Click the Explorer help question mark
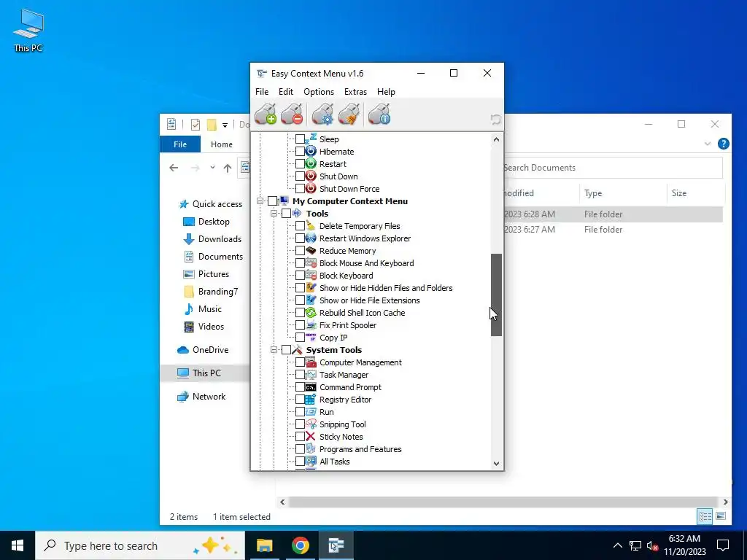 tap(723, 144)
